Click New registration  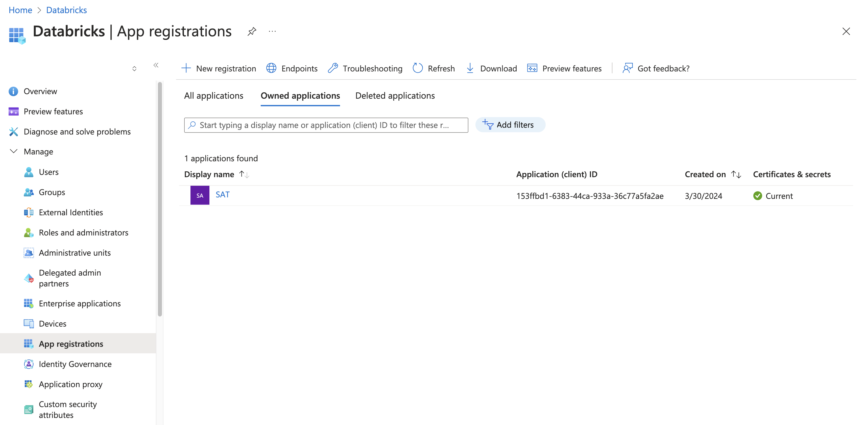coord(219,69)
